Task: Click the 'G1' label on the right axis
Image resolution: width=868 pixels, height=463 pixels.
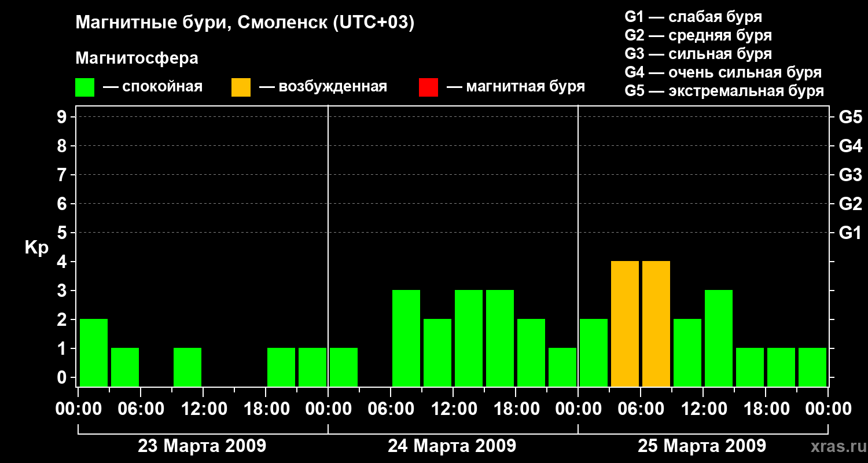Action: [850, 233]
